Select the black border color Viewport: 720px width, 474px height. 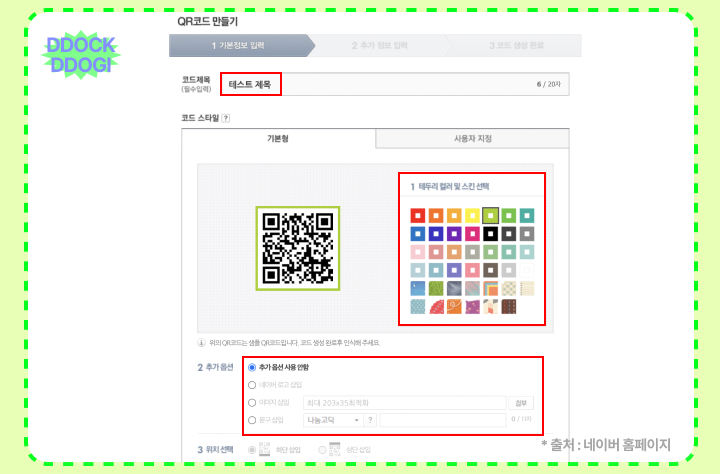point(490,234)
